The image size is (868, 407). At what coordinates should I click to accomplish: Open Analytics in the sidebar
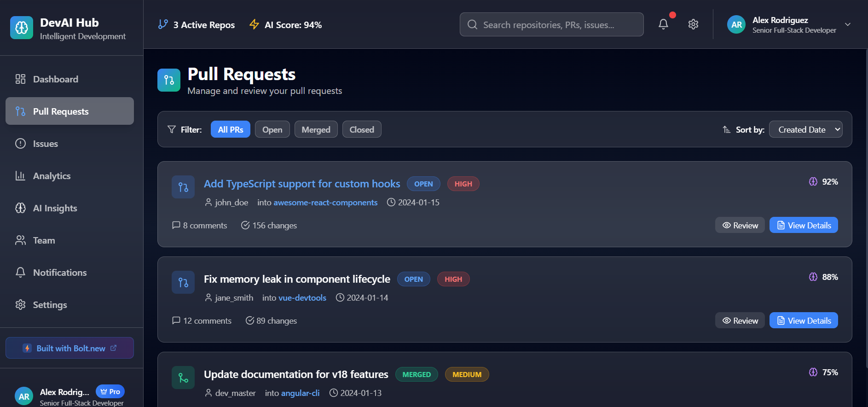click(x=69, y=175)
